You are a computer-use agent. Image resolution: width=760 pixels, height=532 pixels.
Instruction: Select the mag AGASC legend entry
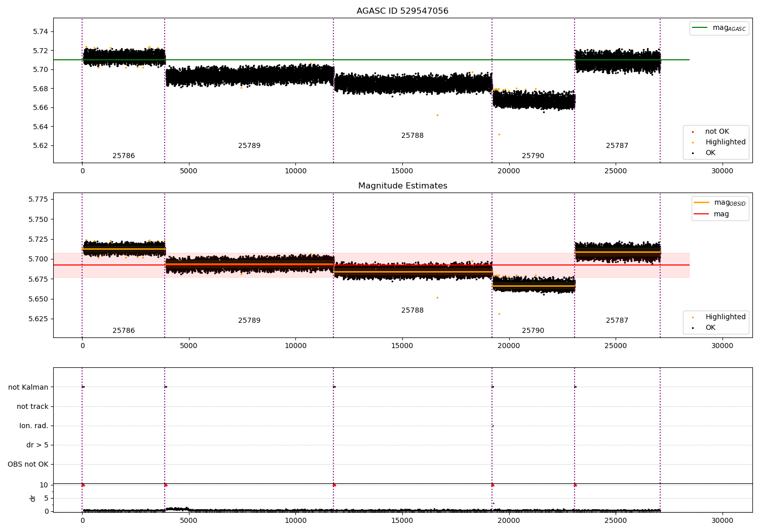coord(719,28)
